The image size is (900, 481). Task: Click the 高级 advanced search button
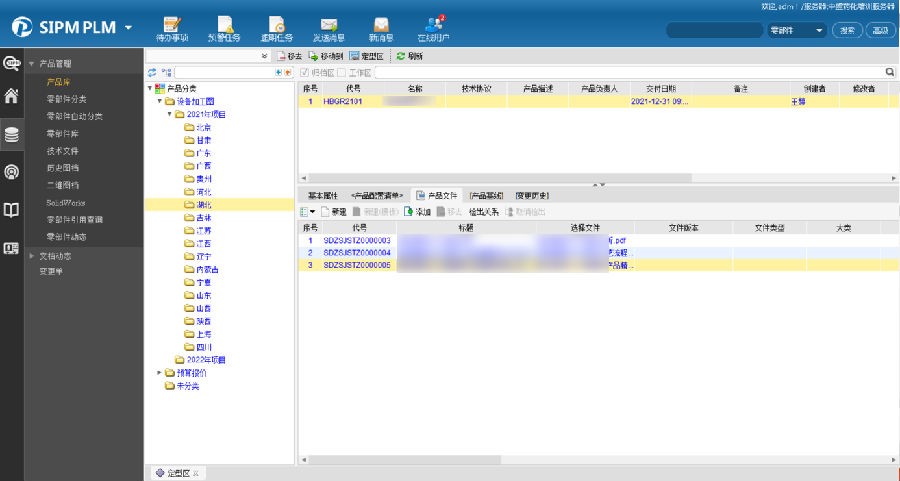[879, 31]
